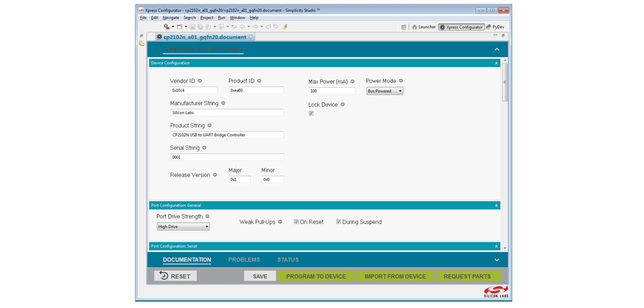Minimize the editor area
Viewport: 644px width, 308px height.
tap(496, 35)
